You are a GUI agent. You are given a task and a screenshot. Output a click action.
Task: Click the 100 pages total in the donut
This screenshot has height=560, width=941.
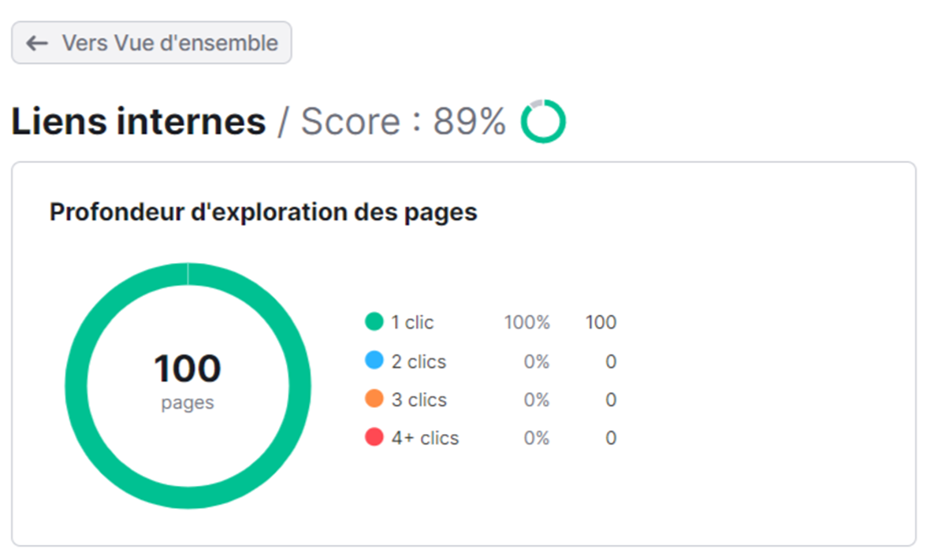188,381
